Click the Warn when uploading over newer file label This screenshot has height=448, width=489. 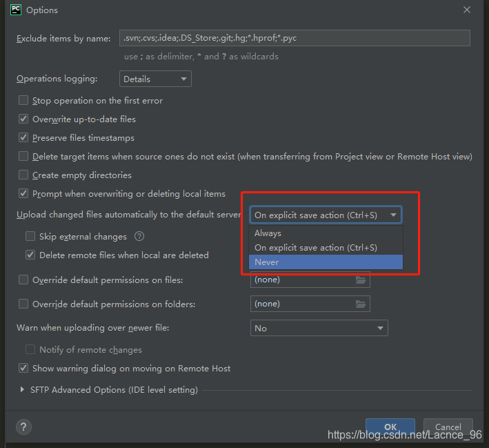point(92,328)
